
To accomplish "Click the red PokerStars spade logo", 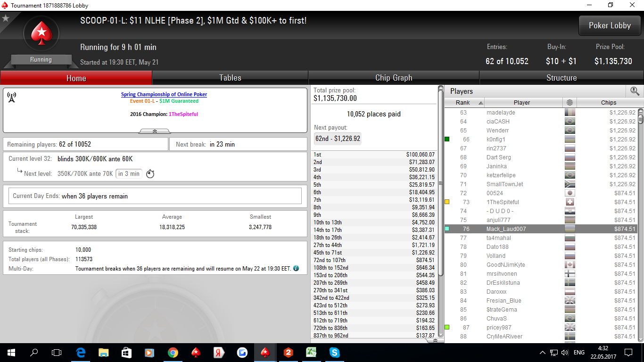I will pyautogui.click(x=41, y=34).
